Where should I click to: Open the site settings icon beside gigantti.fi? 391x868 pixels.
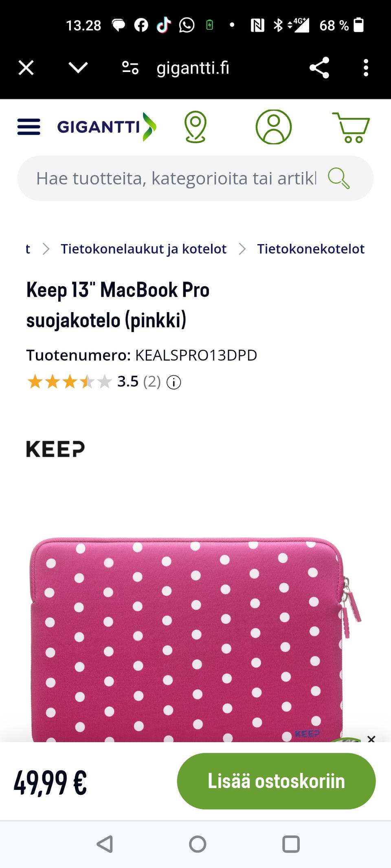click(x=130, y=68)
